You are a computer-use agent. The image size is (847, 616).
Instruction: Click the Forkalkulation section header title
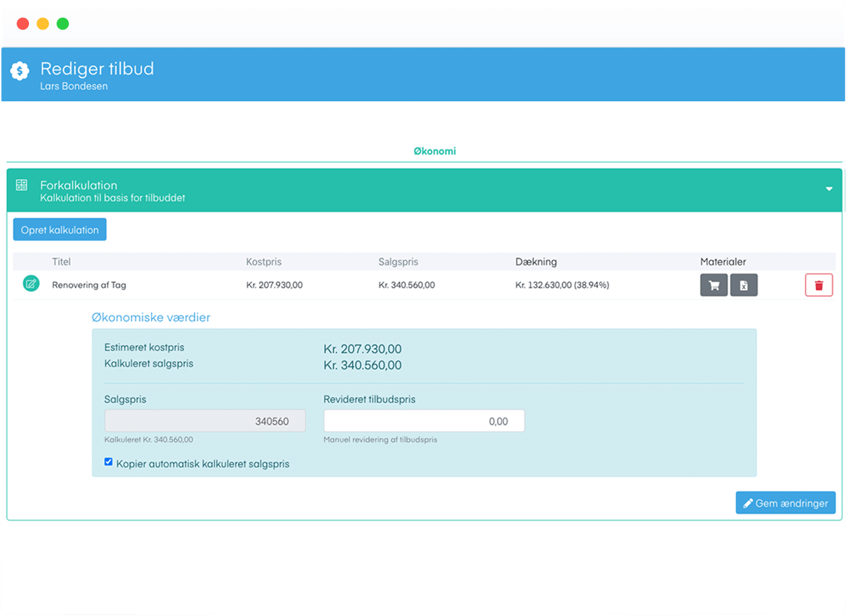click(79, 185)
